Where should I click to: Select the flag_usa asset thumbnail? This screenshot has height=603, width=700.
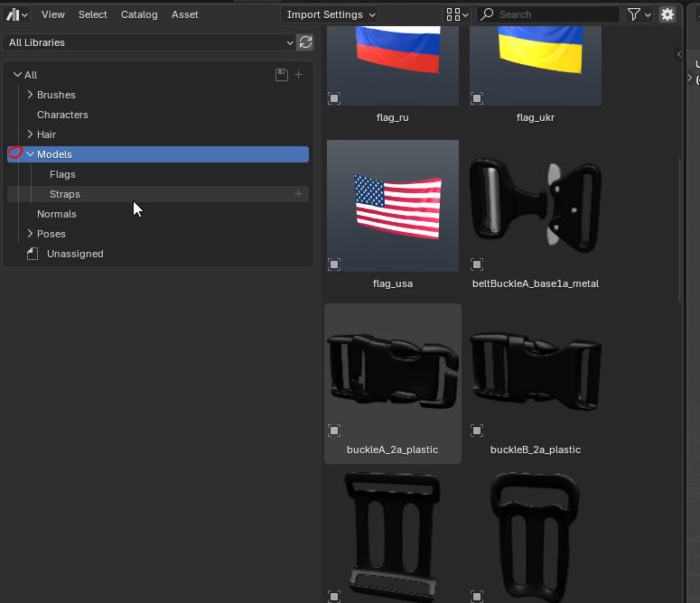[x=393, y=206]
